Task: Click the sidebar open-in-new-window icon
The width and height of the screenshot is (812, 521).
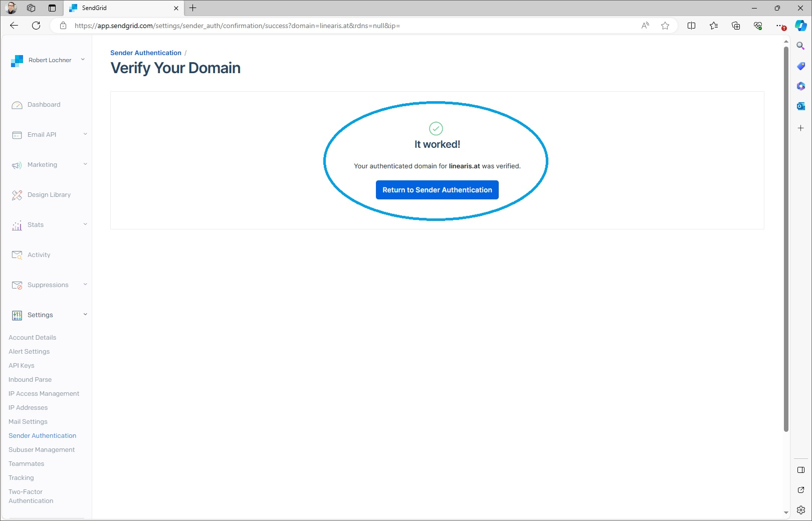Action: 801,490
